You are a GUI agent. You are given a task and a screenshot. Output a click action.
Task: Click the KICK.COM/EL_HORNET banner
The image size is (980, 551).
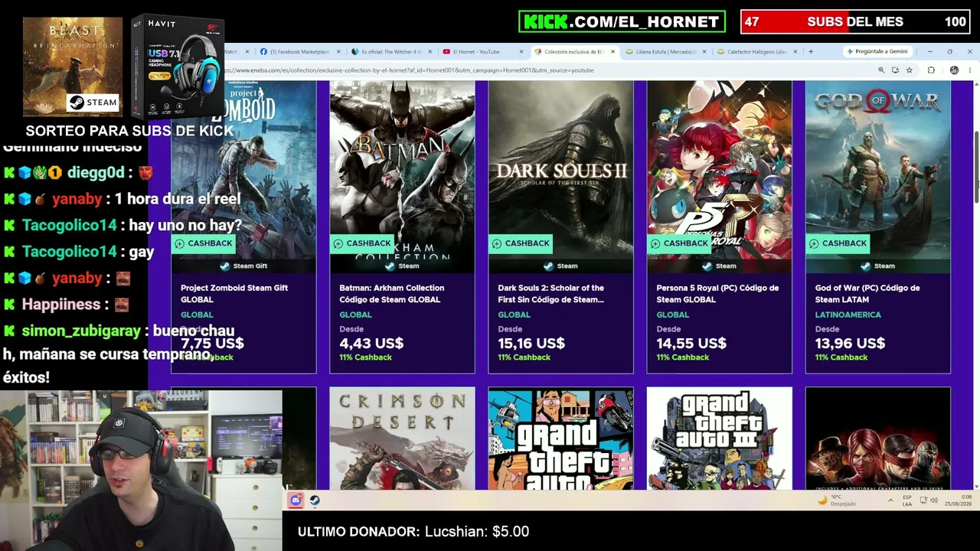pyautogui.click(x=622, y=21)
